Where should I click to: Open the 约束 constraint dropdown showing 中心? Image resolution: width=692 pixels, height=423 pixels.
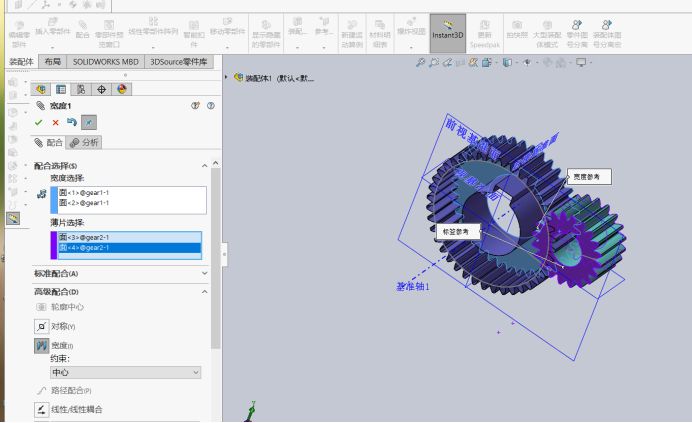tap(125, 372)
